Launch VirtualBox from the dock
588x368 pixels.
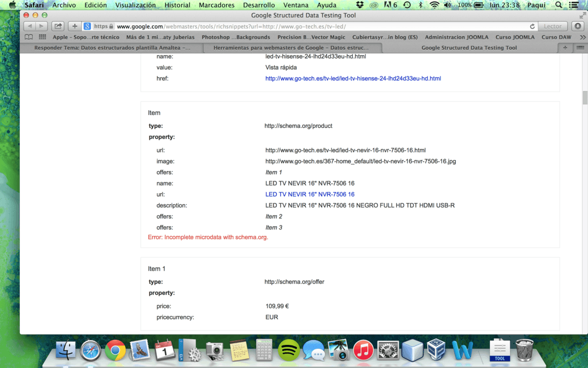pyautogui.click(x=437, y=350)
